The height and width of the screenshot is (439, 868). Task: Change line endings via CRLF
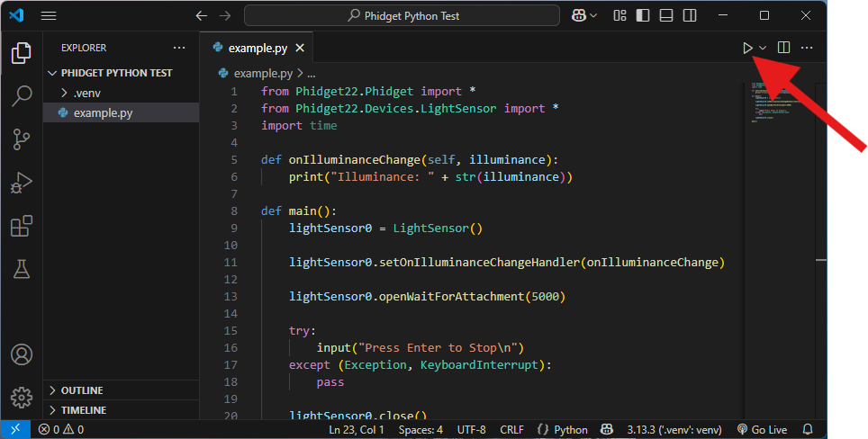[x=512, y=430]
